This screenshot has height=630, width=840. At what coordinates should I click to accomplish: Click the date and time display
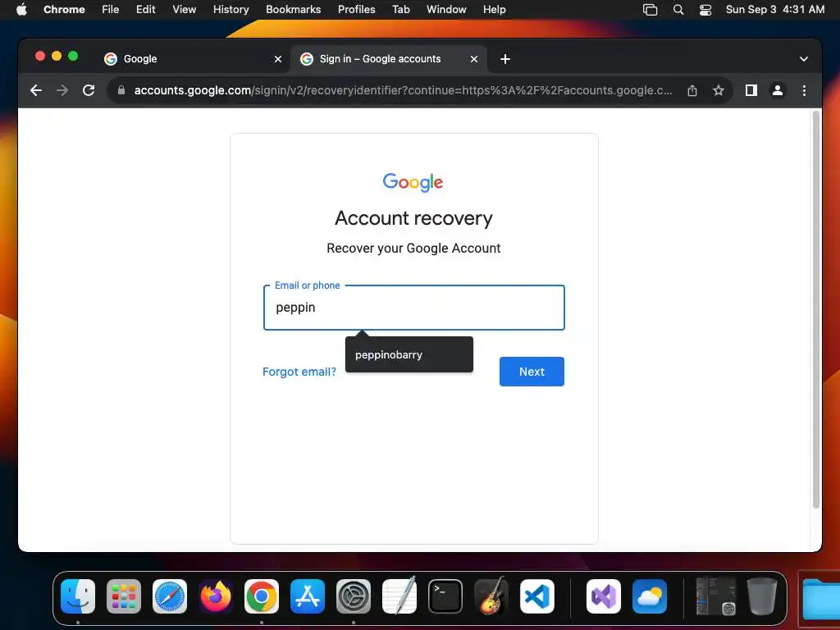pos(775,10)
